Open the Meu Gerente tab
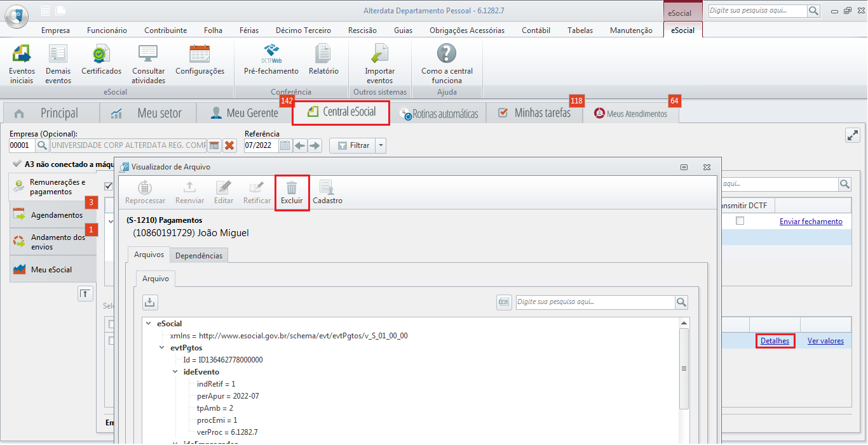The image size is (868, 445). (x=244, y=113)
